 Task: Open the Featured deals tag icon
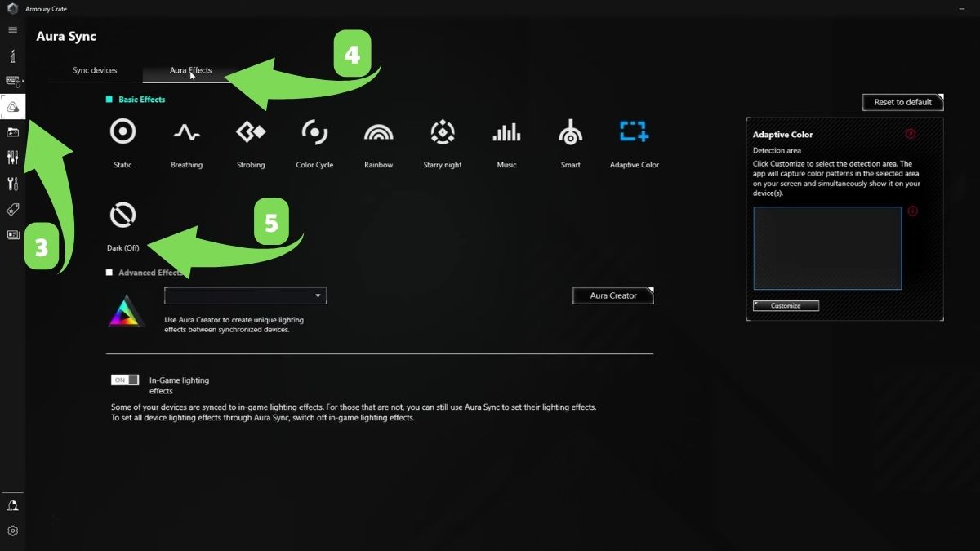12,209
